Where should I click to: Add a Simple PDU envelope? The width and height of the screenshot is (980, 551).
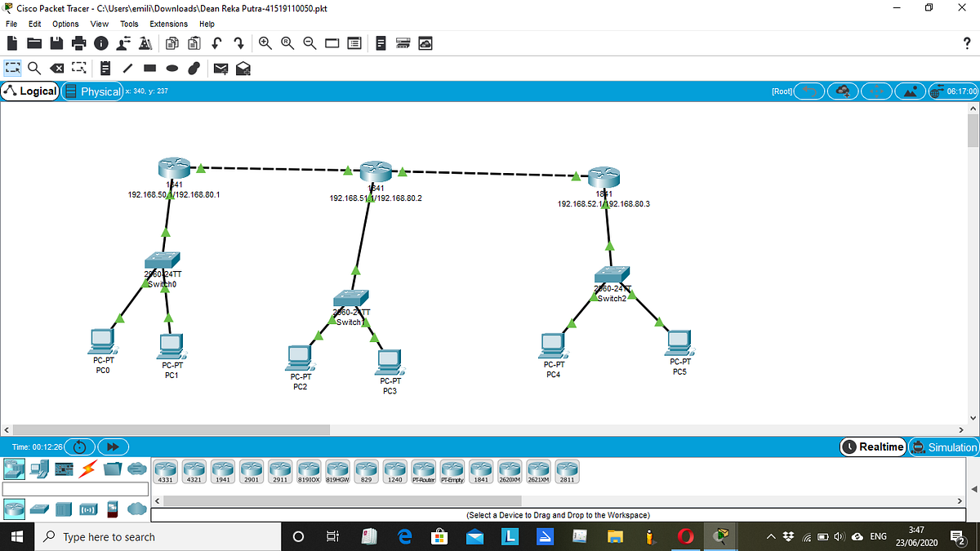[220, 69]
